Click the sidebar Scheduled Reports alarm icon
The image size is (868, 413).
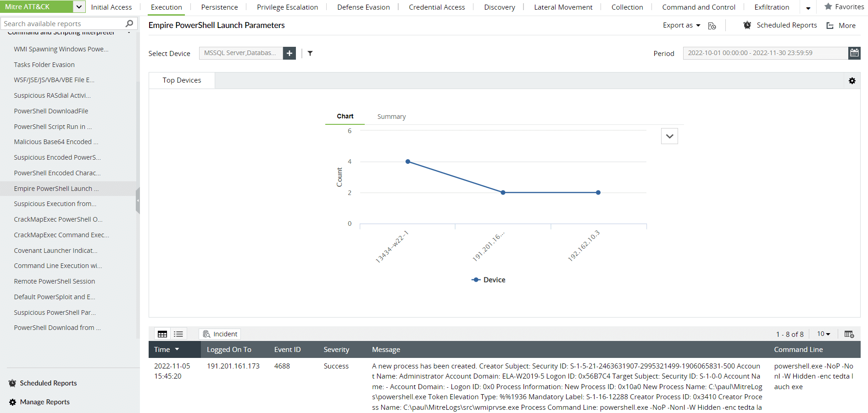(12, 383)
